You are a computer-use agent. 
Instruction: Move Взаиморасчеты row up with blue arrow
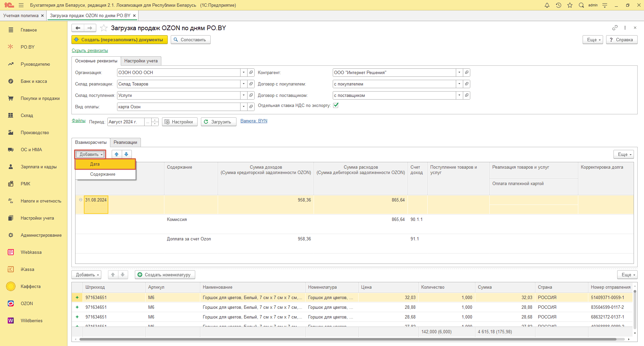116,154
